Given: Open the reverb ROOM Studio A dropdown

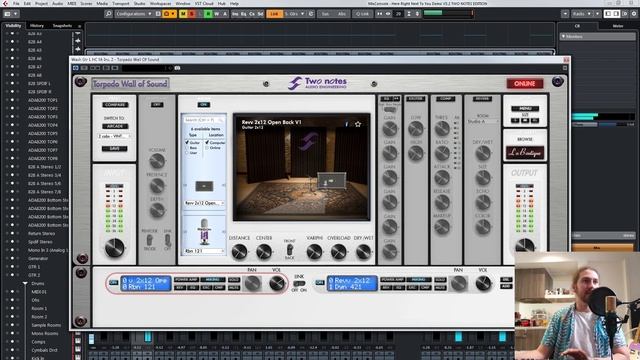Looking at the screenshot, I should point(482,121).
